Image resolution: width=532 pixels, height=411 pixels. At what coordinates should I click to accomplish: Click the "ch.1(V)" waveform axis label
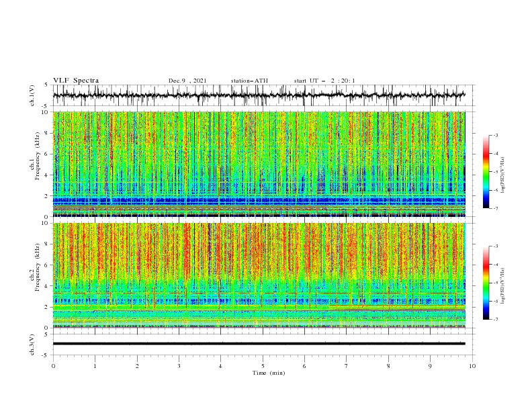coord(32,95)
